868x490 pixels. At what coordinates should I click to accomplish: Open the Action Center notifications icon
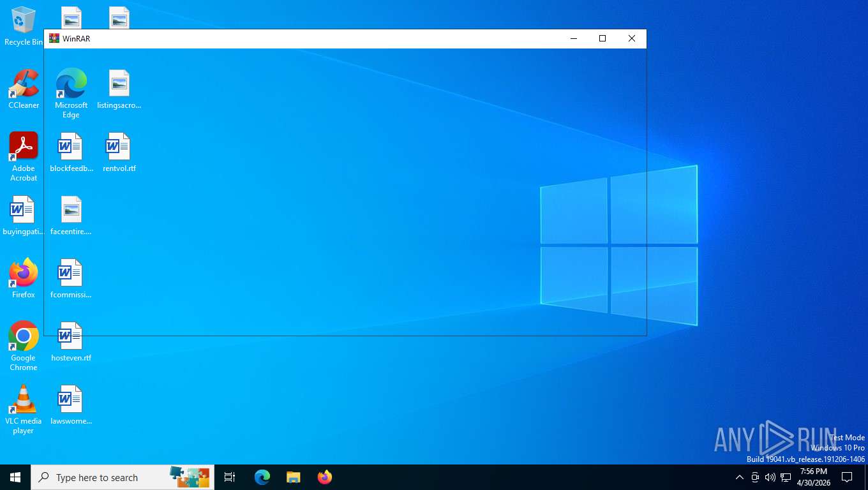(x=847, y=477)
